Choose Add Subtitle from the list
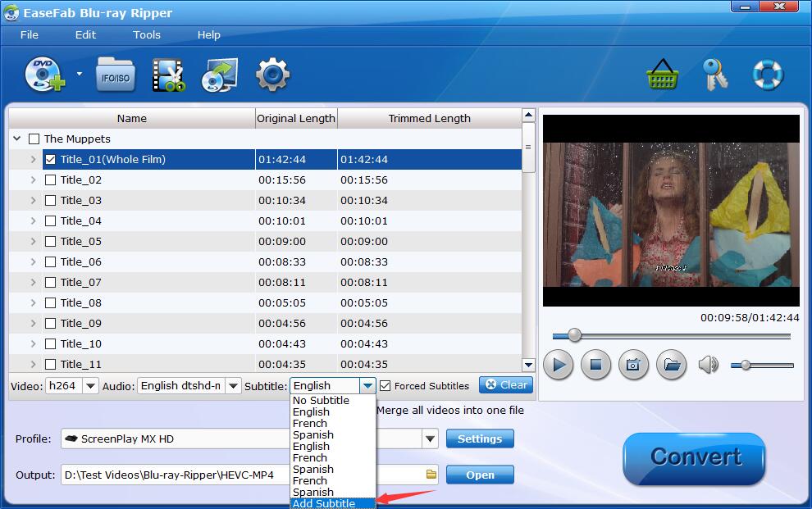Viewport: 812px width, 509px height. 333,503
